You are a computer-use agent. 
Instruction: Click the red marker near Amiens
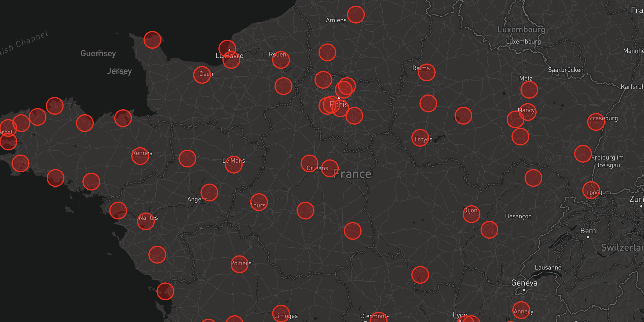point(356,14)
